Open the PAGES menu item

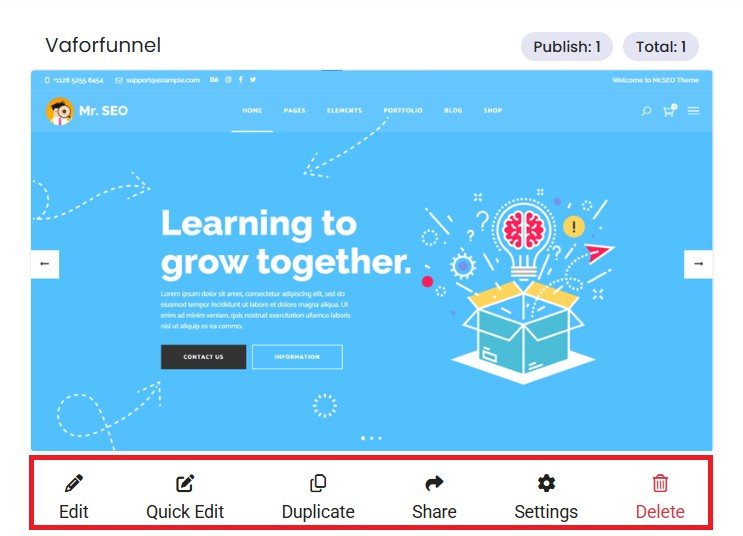[294, 111]
